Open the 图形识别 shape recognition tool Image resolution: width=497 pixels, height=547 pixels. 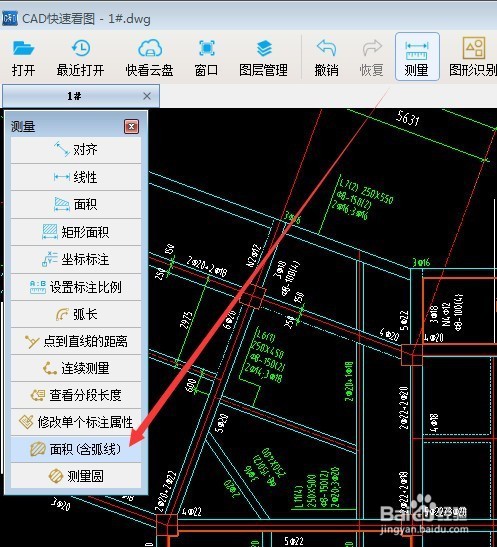pos(473,58)
